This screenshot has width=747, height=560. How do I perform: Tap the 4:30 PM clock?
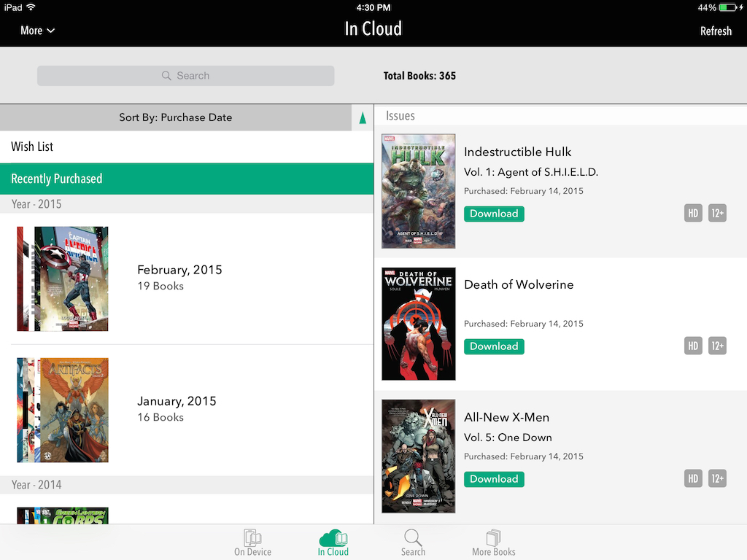373,7
